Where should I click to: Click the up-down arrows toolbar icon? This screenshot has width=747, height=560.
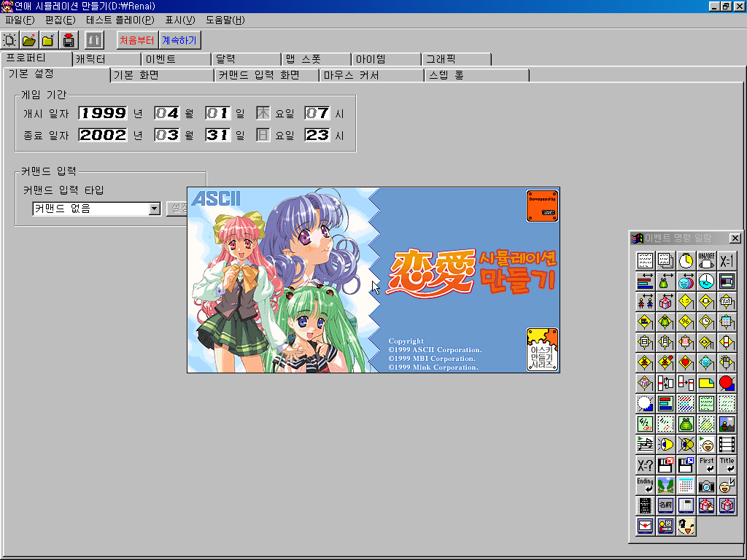click(94, 40)
